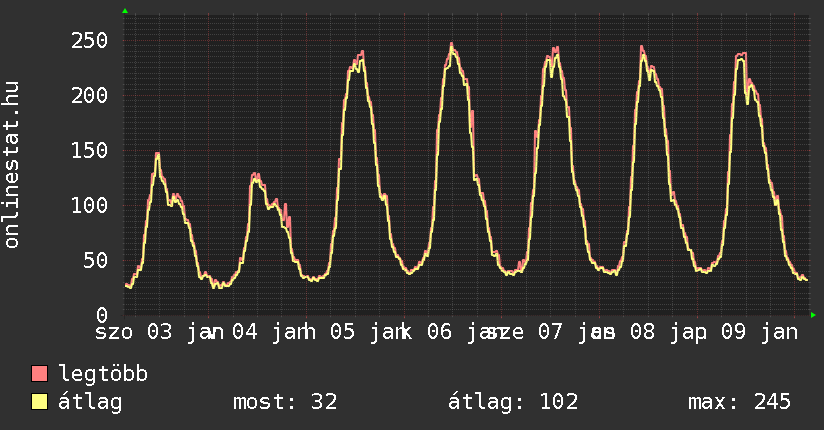Click the 0 y-axis tick label
This screenshot has width=824, height=430.
(x=101, y=315)
